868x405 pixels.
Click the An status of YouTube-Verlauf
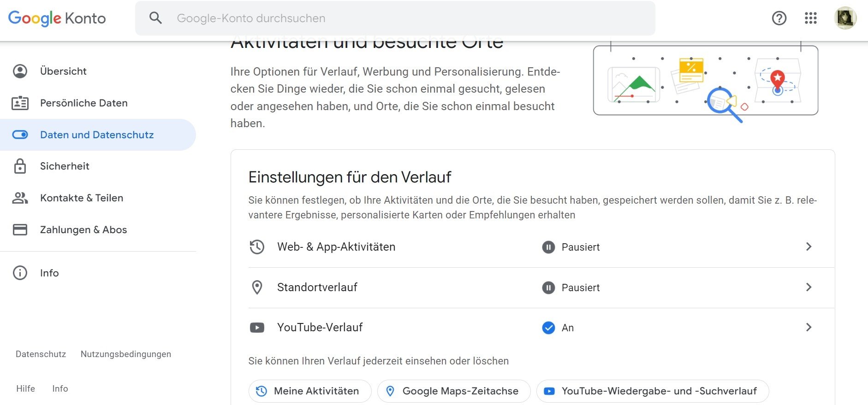568,328
